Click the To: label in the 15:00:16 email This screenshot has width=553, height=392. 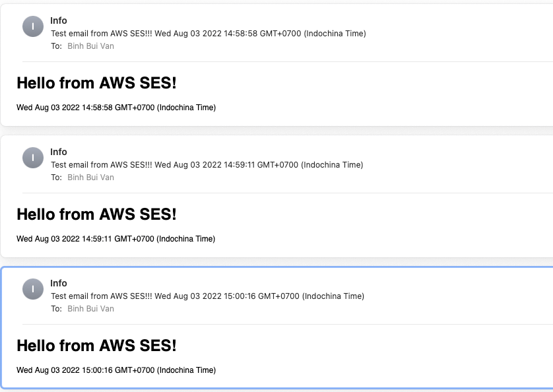[x=57, y=308]
